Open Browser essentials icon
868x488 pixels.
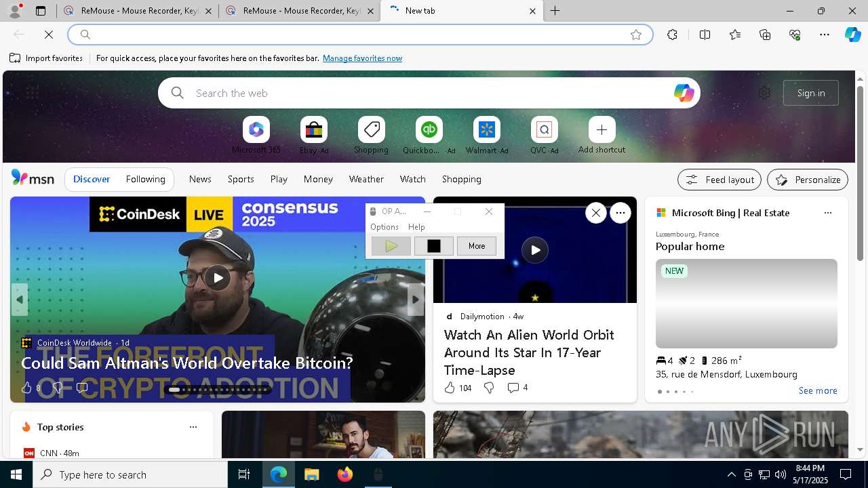click(795, 35)
